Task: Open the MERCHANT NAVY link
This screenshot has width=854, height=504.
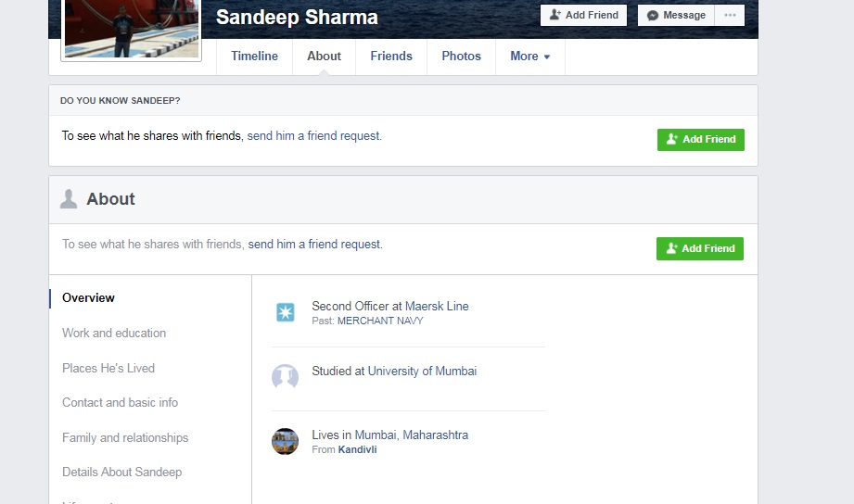Action: [379, 321]
